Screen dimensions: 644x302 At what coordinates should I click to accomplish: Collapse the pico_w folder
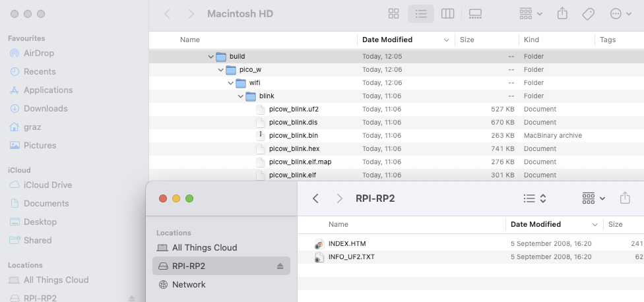[x=220, y=70]
